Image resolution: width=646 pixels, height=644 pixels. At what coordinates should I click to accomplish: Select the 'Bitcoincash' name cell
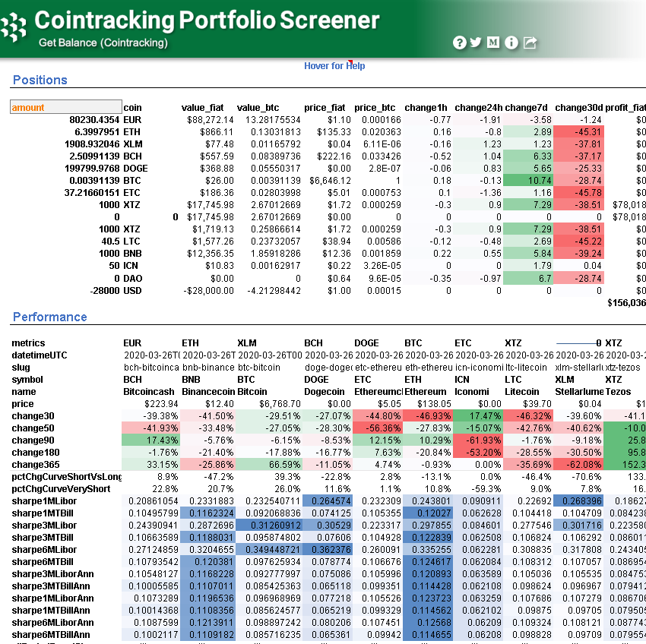tap(149, 392)
